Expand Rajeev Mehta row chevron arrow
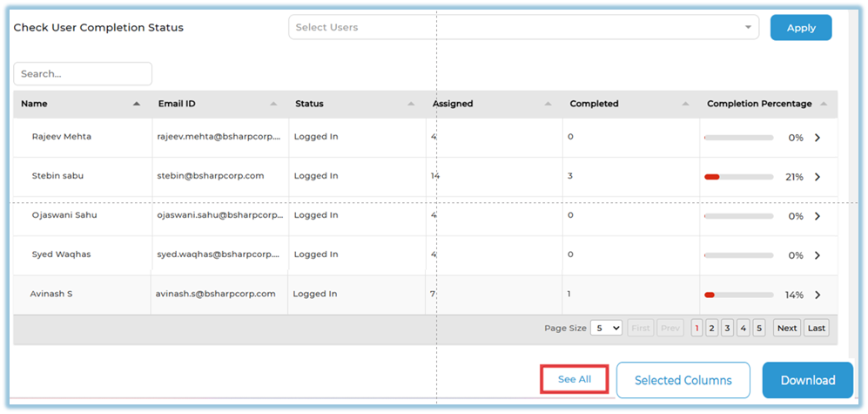Screen dimensions: 868x414 pyautogui.click(x=817, y=138)
